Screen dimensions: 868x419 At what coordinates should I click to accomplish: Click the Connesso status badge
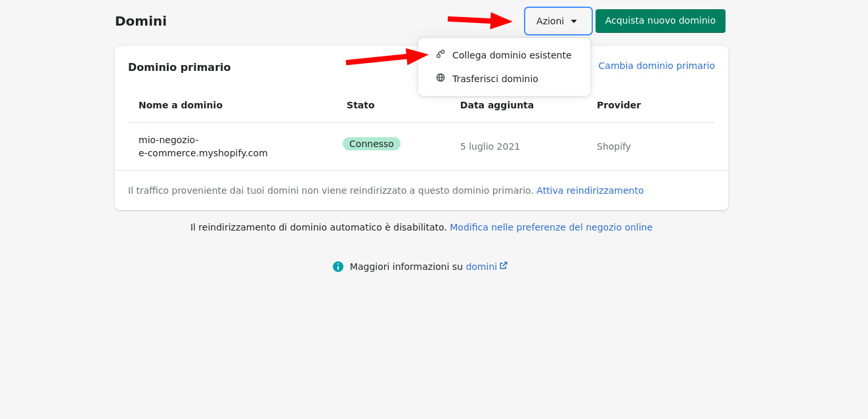[372, 144]
